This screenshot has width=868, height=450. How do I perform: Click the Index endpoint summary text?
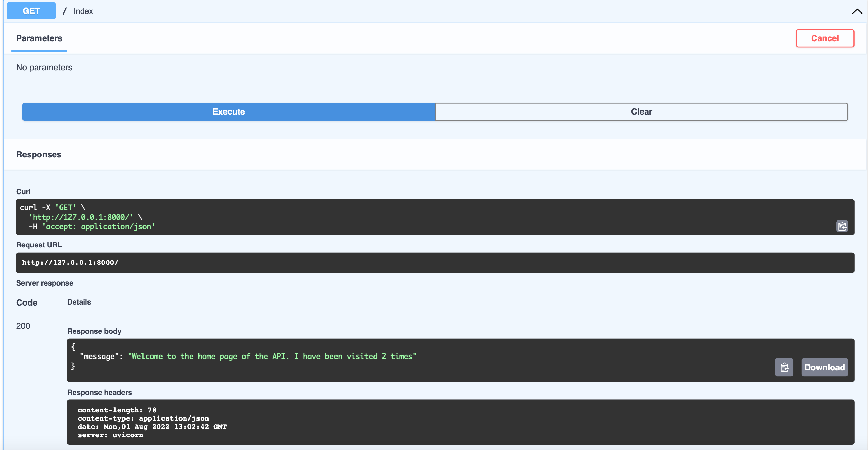click(83, 11)
